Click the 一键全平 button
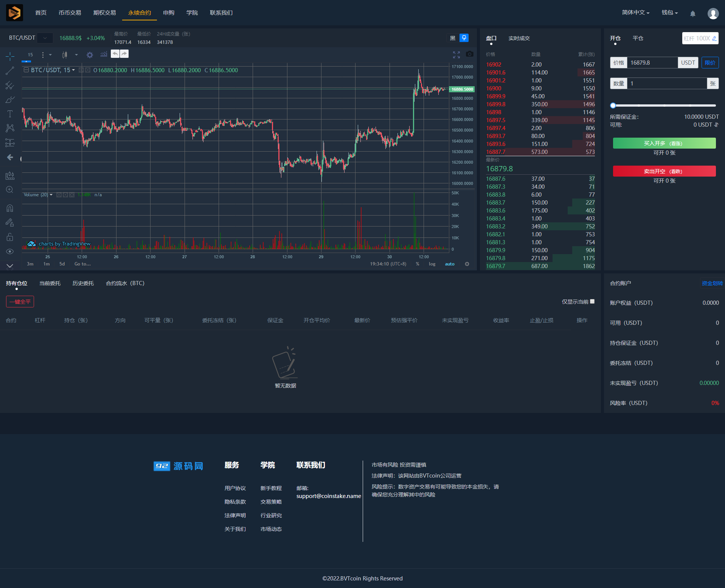Viewport: 725px width, 588px height. pyautogui.click(x=20, y=302)
